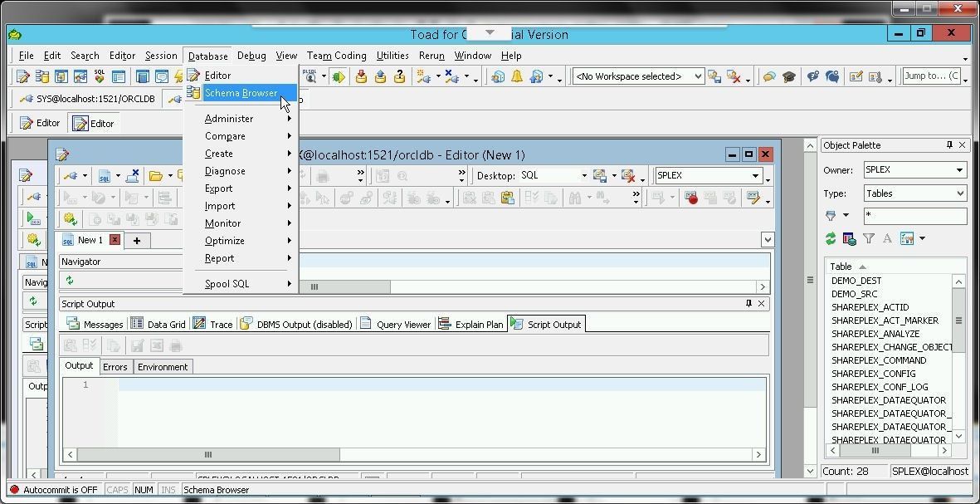Click the Schema Browser toolbar icon

pyautogui.click(x=41, y=77)
